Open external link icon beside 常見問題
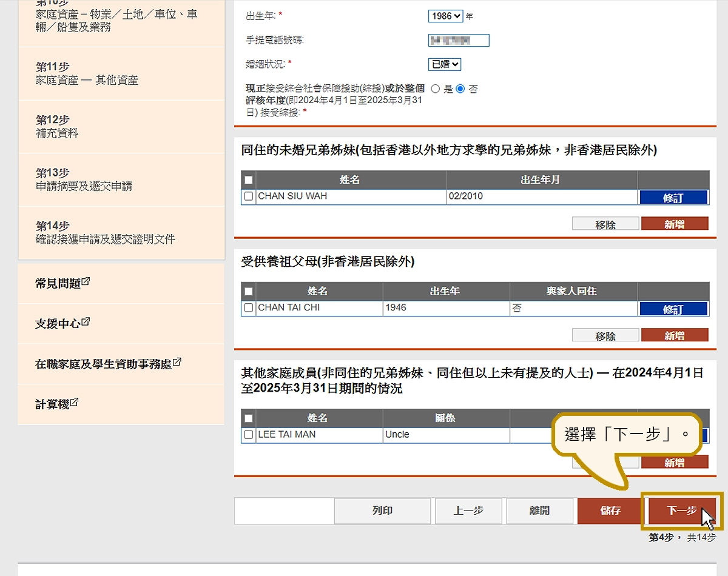Image resolution: width=728 pixels, height=576 pixels. (86, 282)
